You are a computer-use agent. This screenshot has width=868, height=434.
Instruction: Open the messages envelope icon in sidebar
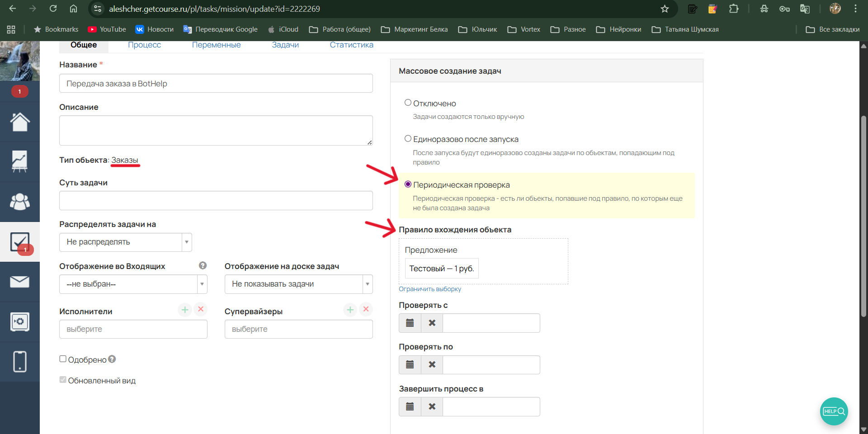pyautogui.click(x=20, y=282)
